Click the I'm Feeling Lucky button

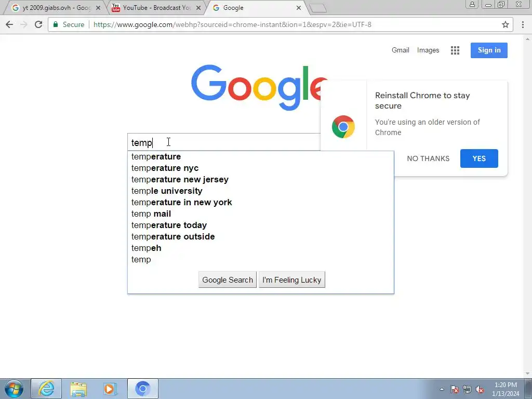pyautogui.click(x=292, y=280)
